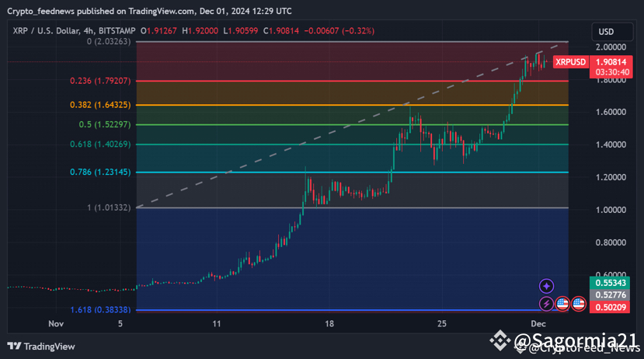Click the 18 date on time axis
644x359 pixels.
click(329, 324)
